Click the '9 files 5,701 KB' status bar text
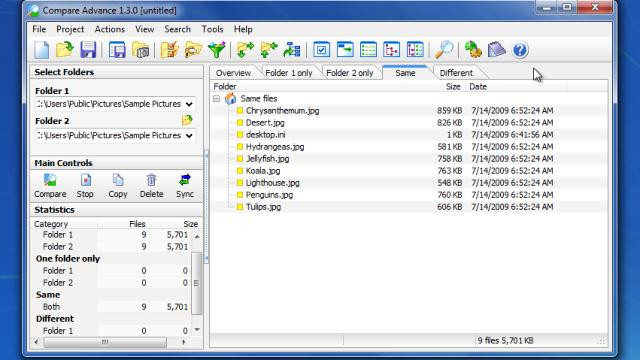Viewport: 640px width, 360px height. [x=505, y=340]
